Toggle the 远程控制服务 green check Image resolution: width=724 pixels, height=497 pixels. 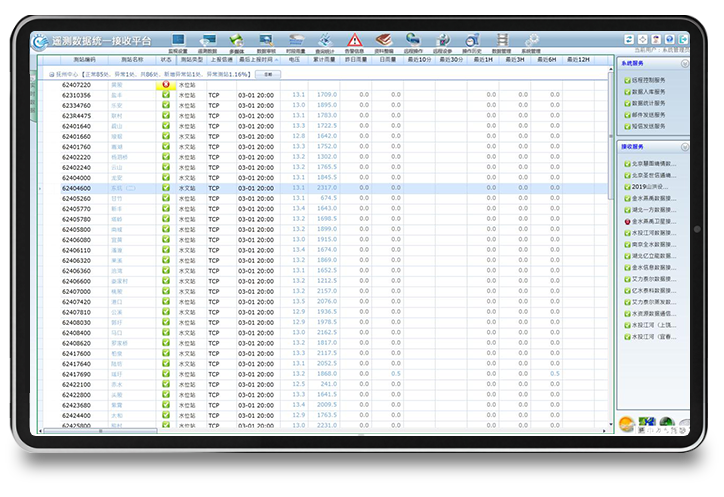628,78
